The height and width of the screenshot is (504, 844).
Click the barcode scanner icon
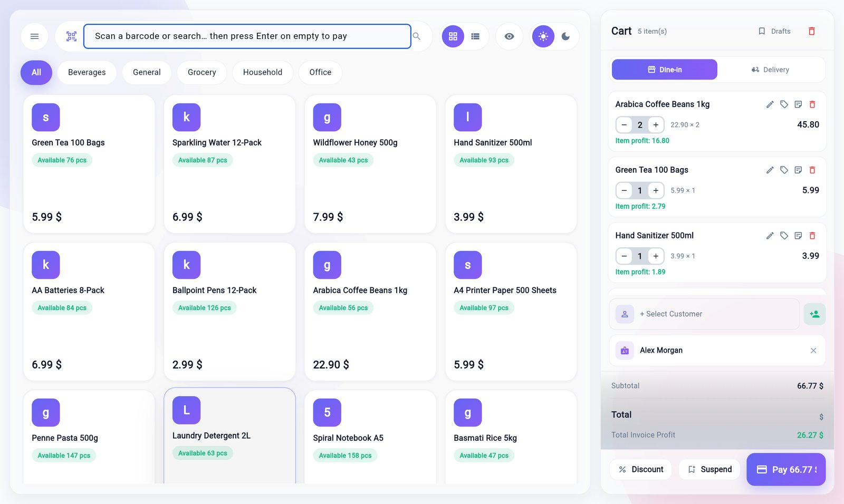pyautogui.click(x=71, y=36)
